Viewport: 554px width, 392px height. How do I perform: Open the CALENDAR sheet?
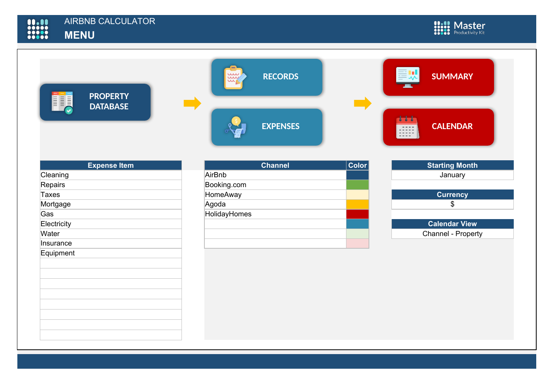438,127
